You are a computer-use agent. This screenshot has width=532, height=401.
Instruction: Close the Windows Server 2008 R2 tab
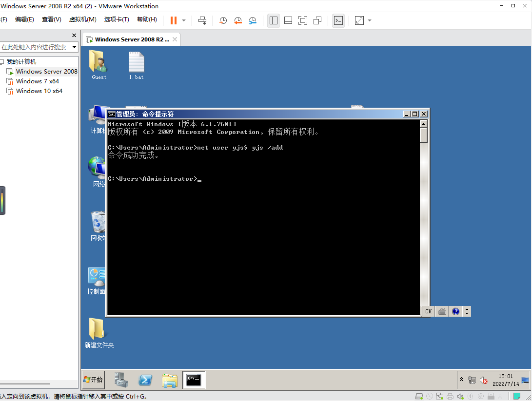[175, 39]
